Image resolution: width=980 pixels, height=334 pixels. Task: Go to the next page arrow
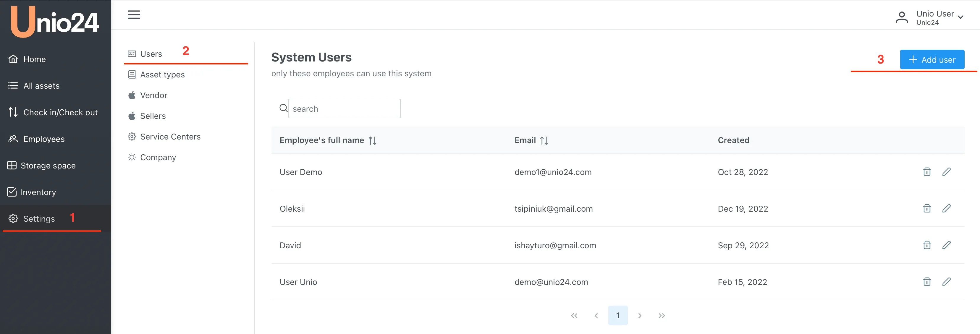click(640, 316)
